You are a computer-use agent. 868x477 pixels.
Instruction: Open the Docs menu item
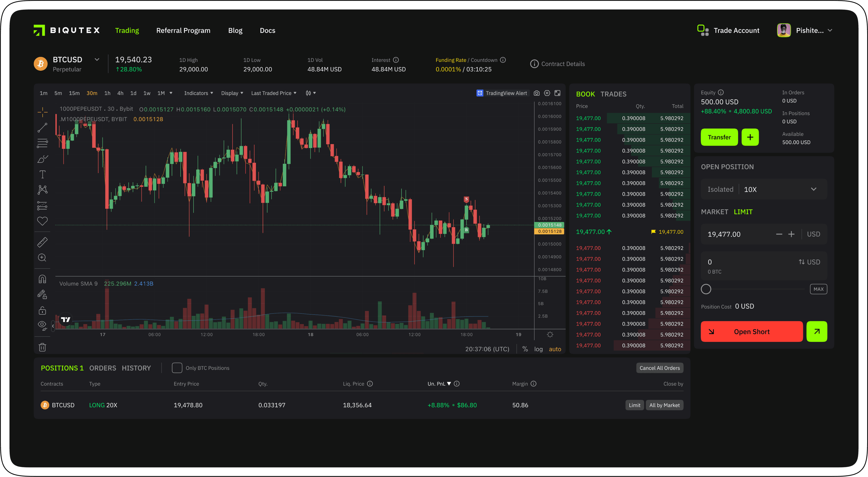(x=268, y=31)
